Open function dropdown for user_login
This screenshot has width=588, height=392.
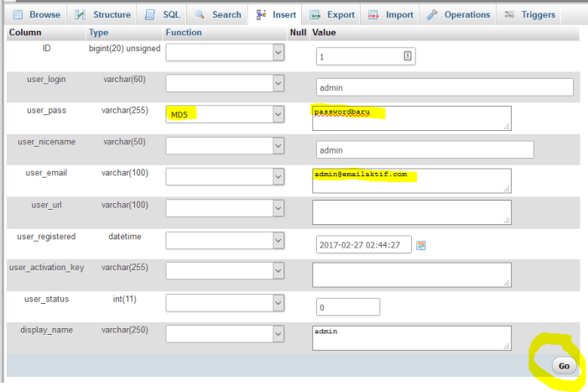pos(225,83)
